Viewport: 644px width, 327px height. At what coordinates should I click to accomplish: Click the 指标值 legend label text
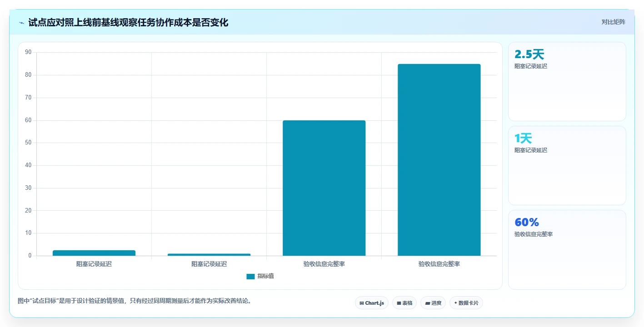coord(265,276)
